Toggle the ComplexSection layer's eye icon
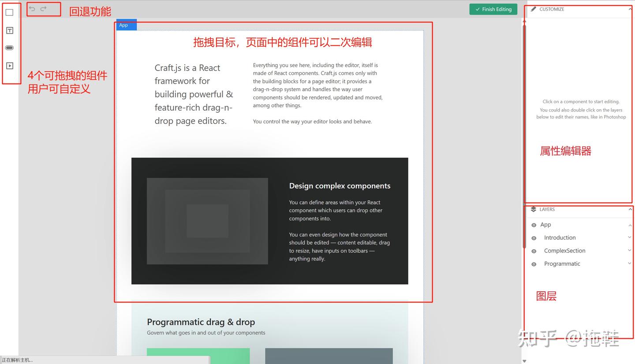The image size is (635, 364). click(x=534, y=250)
